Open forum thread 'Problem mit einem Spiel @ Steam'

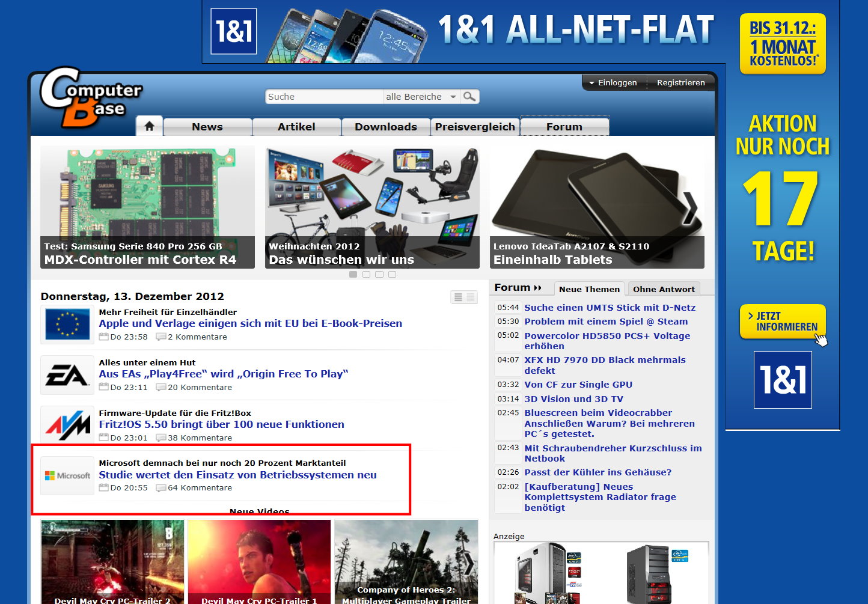coord(606,322)
